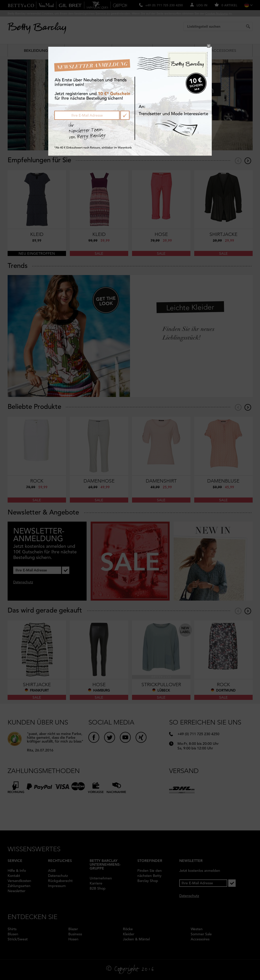The width and height of the screenshot is (260, 980).
Task: Open the shopping basket icon in header
Action: tap(217, 5)
